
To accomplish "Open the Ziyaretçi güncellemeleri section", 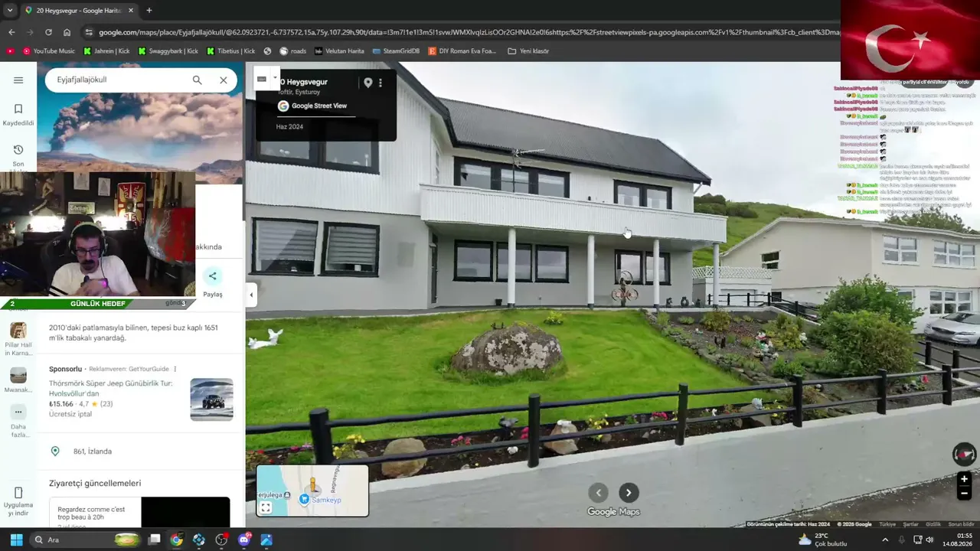I will [x=95, y=483].
